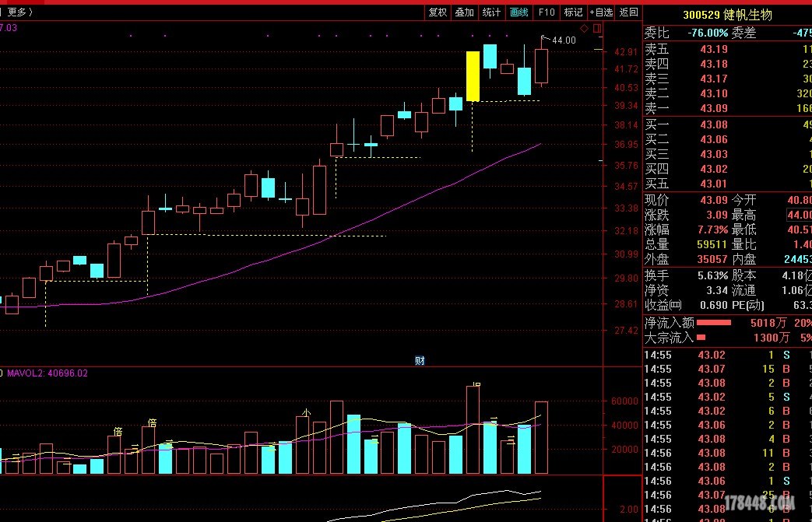Screen dimensions: 812x522
Task: Click the 买四 price 43.02 row
Action: click(728, 169)
